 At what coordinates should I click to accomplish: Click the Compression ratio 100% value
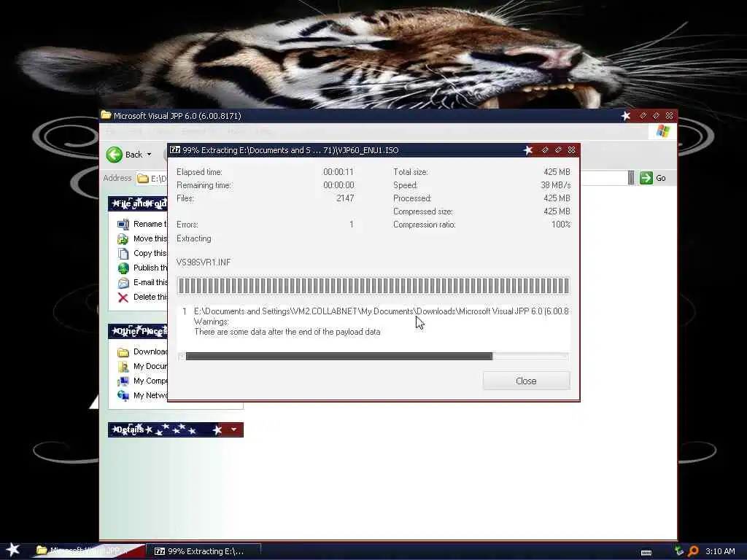(561, 225)
